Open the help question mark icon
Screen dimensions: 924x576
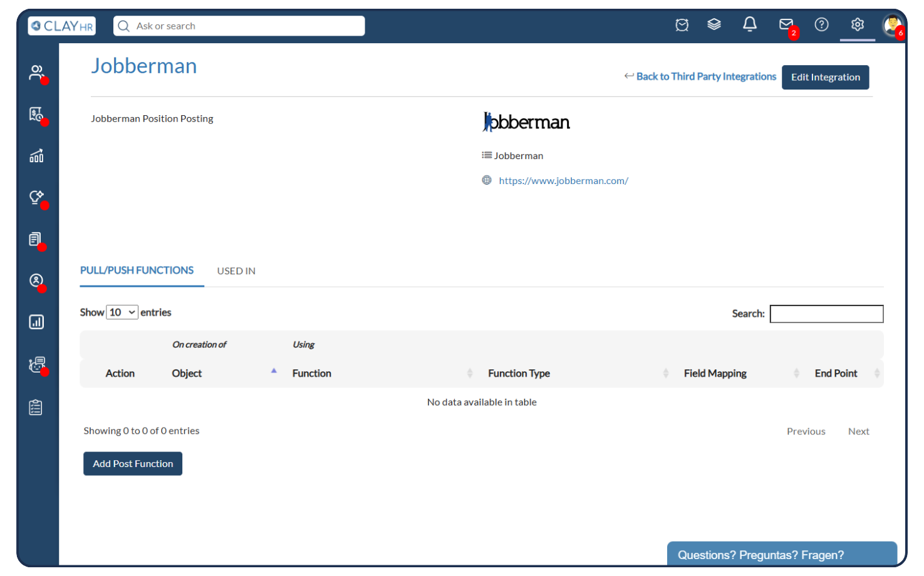pyautogui.click(x=821, y=24)
